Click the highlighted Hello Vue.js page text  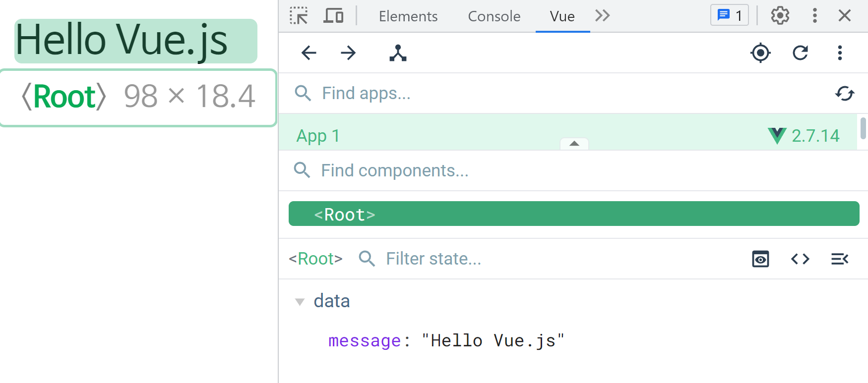(135, 41)
